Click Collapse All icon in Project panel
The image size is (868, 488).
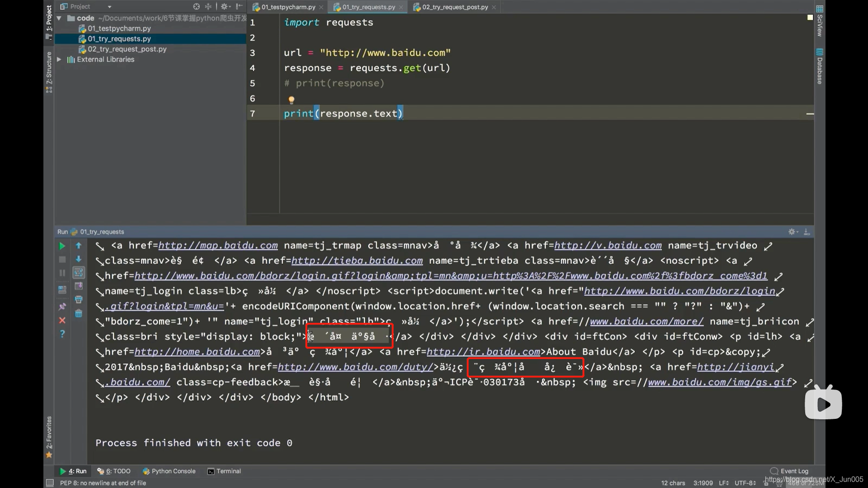click(208, 6)
